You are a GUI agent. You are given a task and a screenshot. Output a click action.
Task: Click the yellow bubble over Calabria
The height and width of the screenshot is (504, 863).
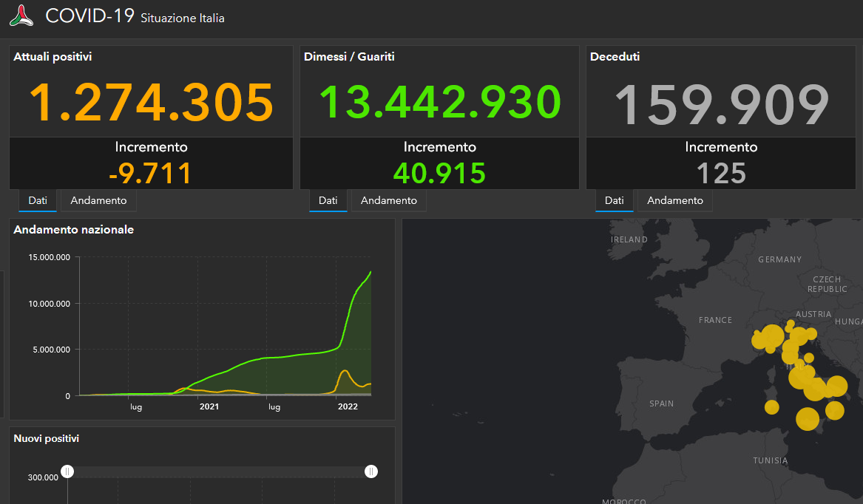834,410
